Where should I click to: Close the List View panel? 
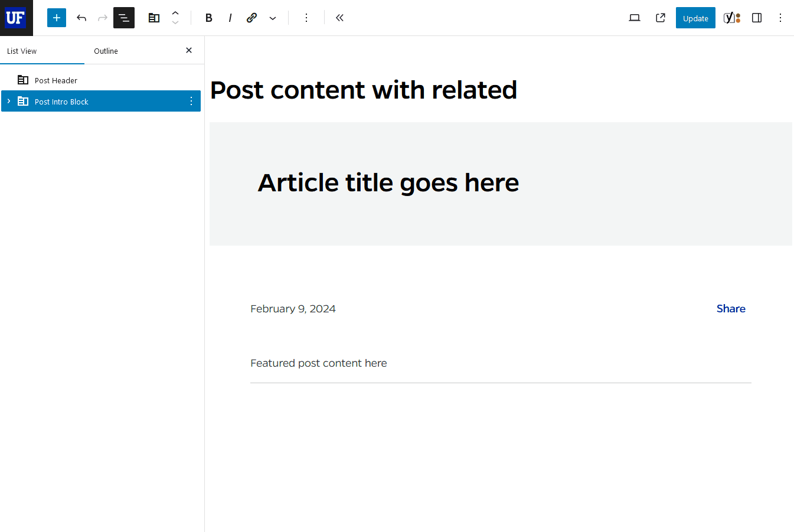click(188, 50)
